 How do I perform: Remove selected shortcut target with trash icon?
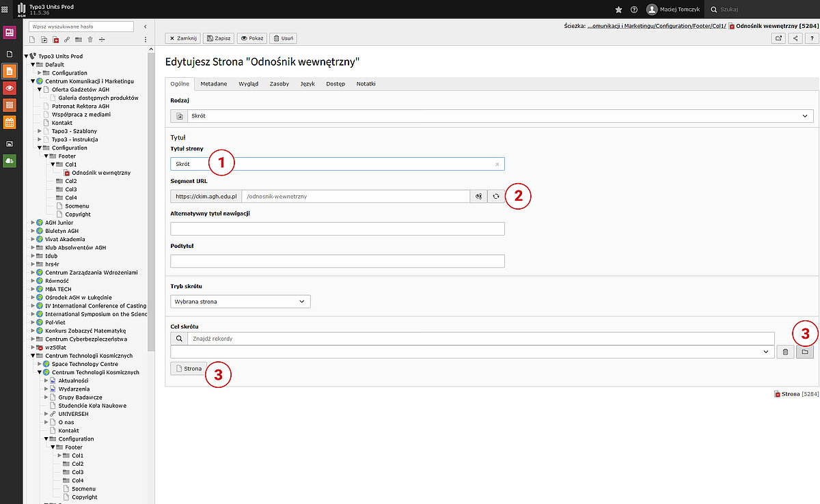tap(785, 352)
